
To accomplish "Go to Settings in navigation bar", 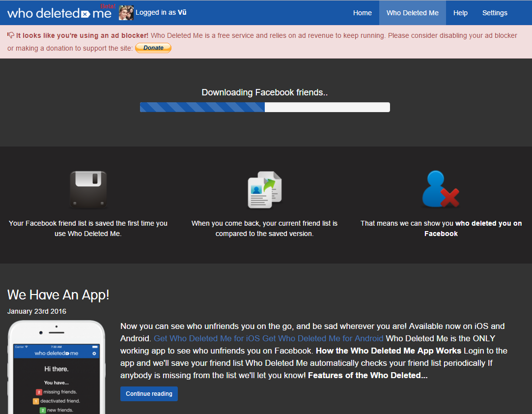I will coord(495,13).
